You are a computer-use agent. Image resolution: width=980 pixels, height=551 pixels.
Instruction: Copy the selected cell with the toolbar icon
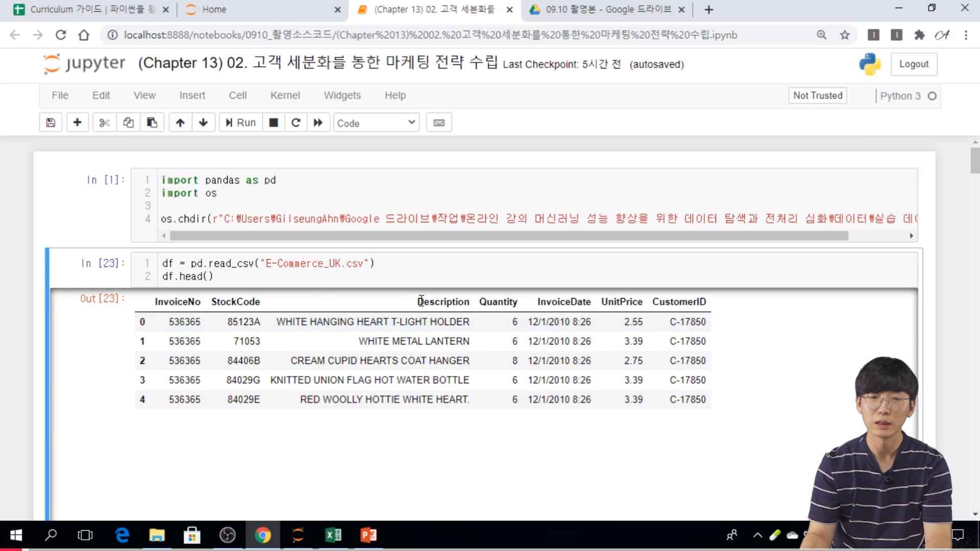(x=128, y=122)
